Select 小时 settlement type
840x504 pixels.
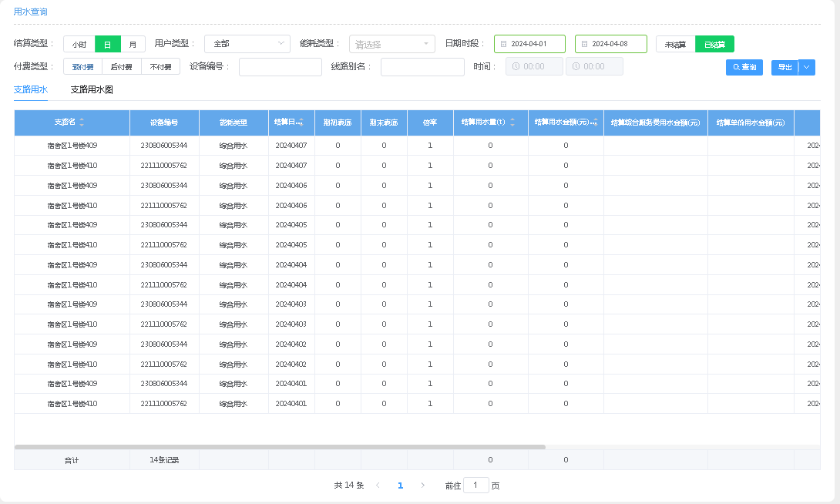pyautogui.click(x=79, y=45)
